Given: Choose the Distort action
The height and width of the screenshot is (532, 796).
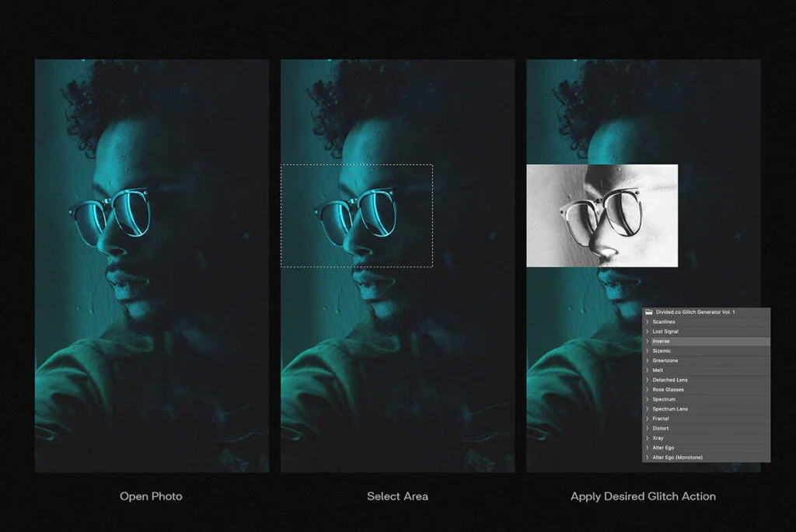Looking at the screenshot, I should pos(661,429).
